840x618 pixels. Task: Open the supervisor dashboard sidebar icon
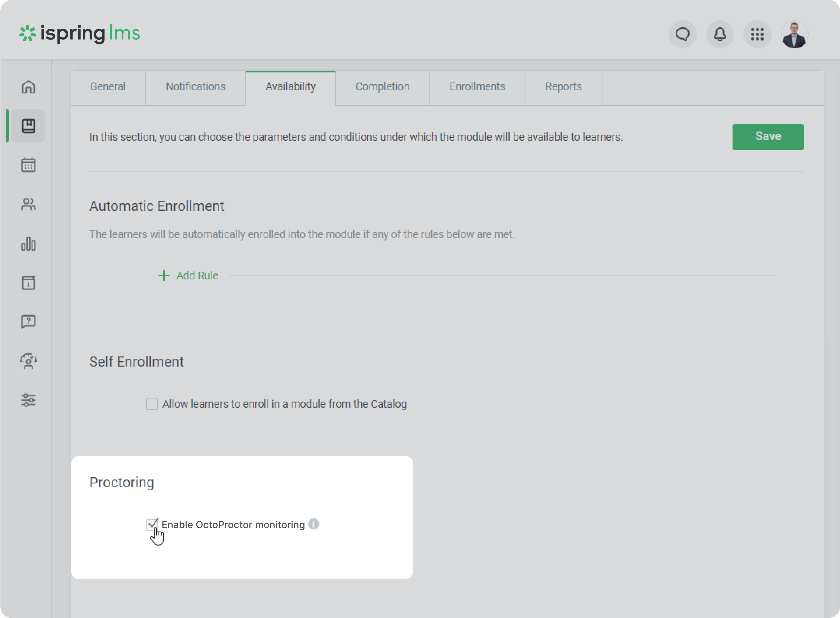coord(28,361)
